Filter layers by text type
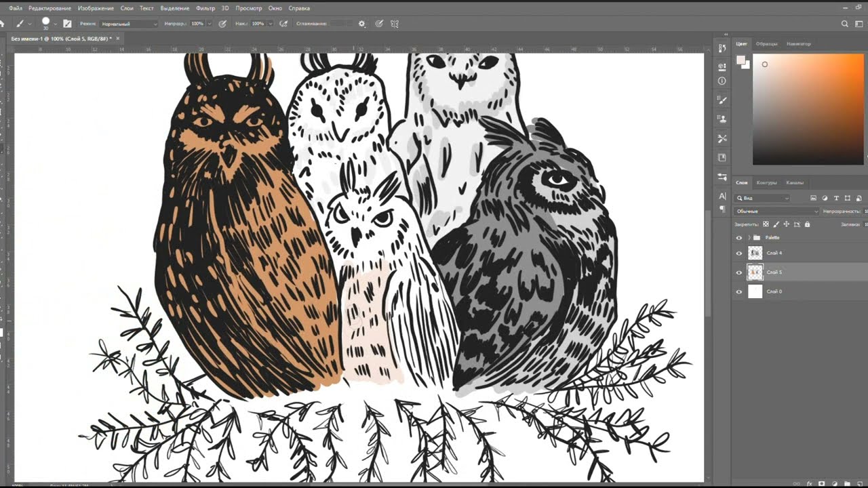Image resolution: width=868 pixels, height=488 pixels. coord(836,198)
